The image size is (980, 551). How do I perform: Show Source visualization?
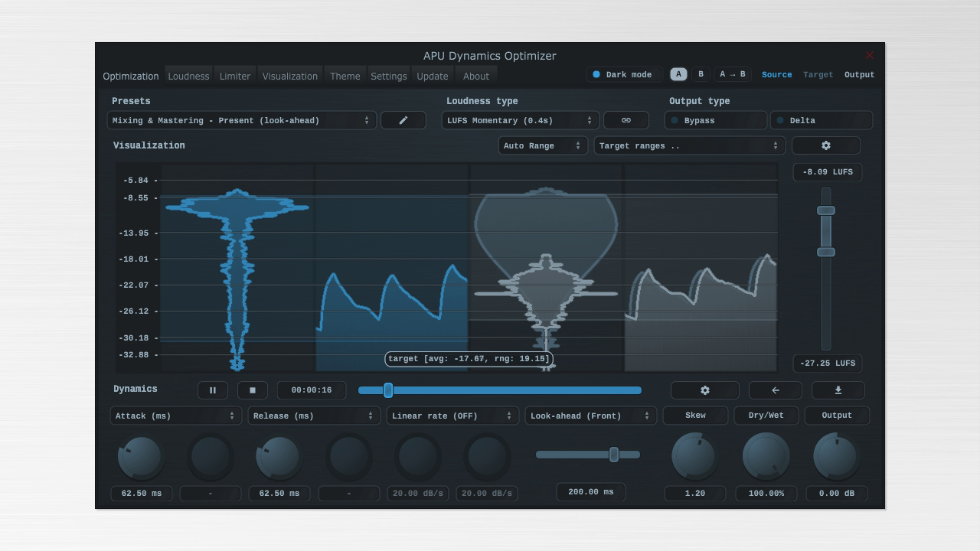click(x=776, y=75)
